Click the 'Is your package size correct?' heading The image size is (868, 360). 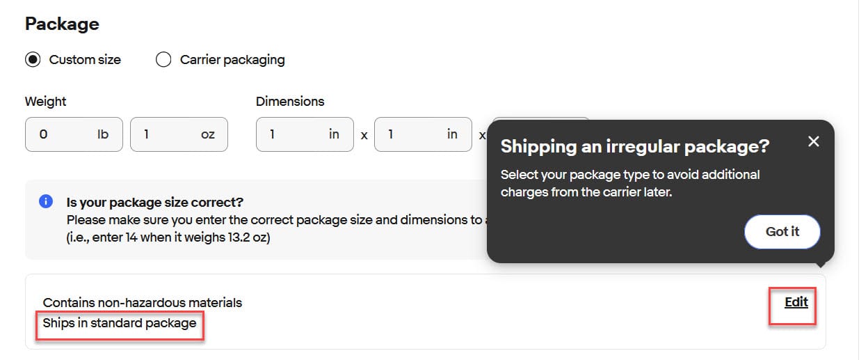pyautogui.click(x=155, y=203)
